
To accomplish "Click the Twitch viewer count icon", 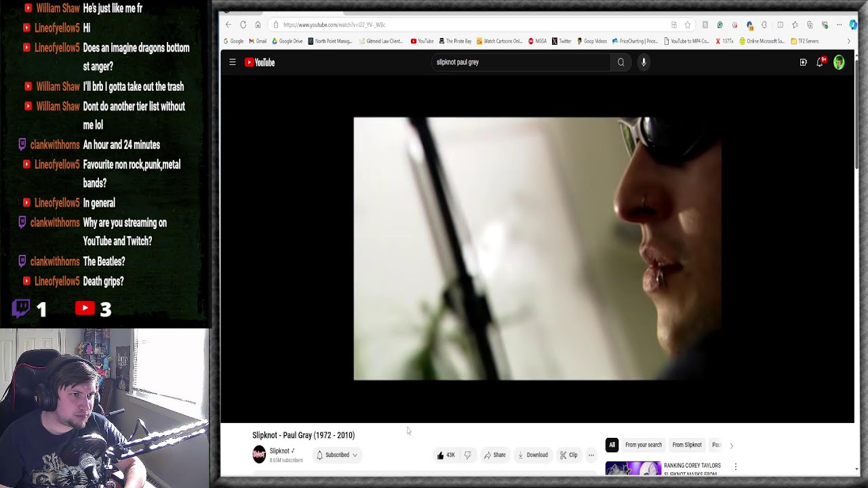I will click(21, 308).
